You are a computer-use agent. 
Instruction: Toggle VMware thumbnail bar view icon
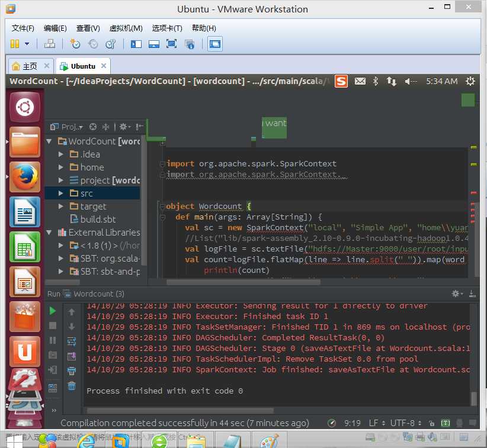coord(153,44)
